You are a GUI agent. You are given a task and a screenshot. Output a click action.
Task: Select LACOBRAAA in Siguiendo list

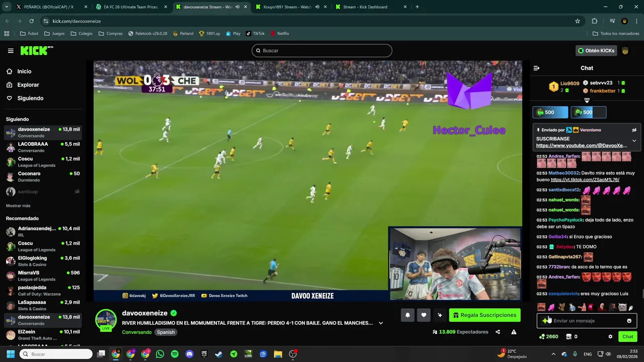coord(43,147)
